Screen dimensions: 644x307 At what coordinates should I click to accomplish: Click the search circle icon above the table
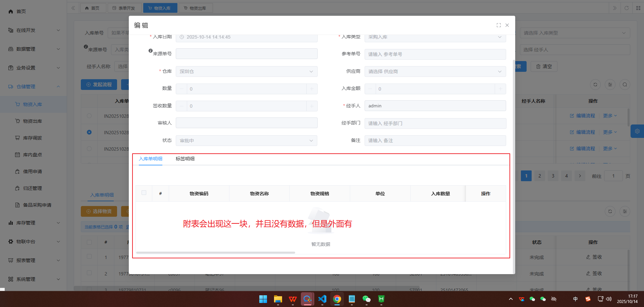pos(625,85)
